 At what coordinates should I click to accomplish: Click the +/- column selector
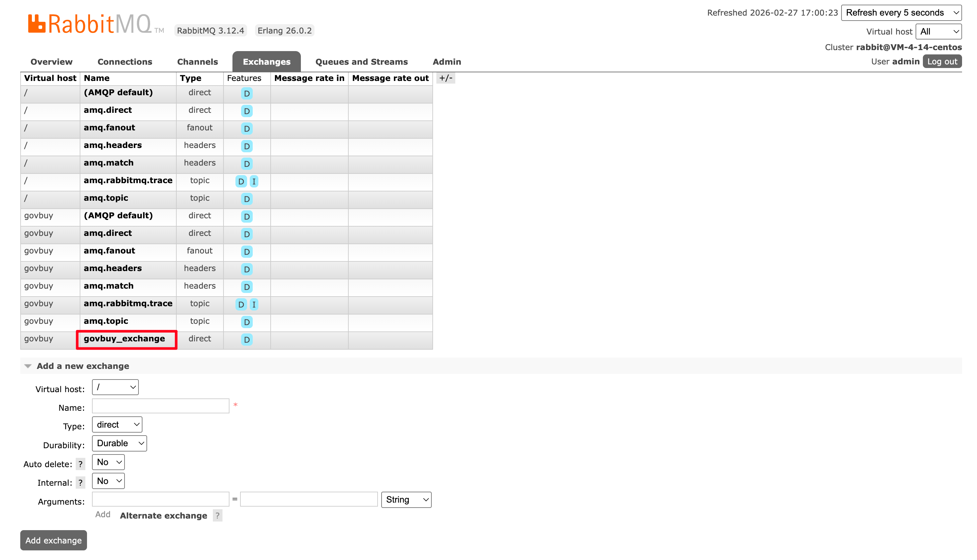coord(445,78)
